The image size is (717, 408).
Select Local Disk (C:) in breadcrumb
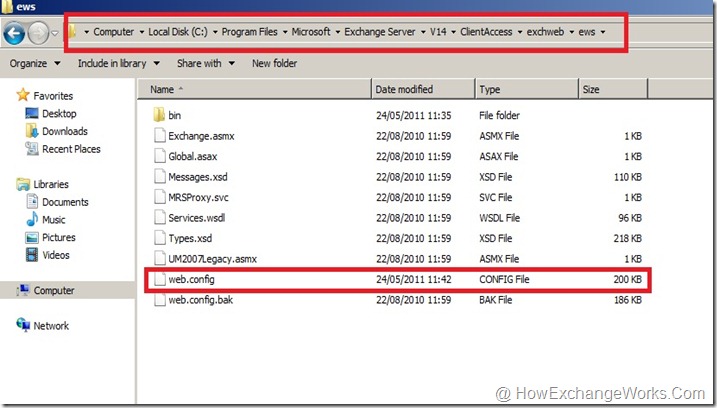(177, 32)
